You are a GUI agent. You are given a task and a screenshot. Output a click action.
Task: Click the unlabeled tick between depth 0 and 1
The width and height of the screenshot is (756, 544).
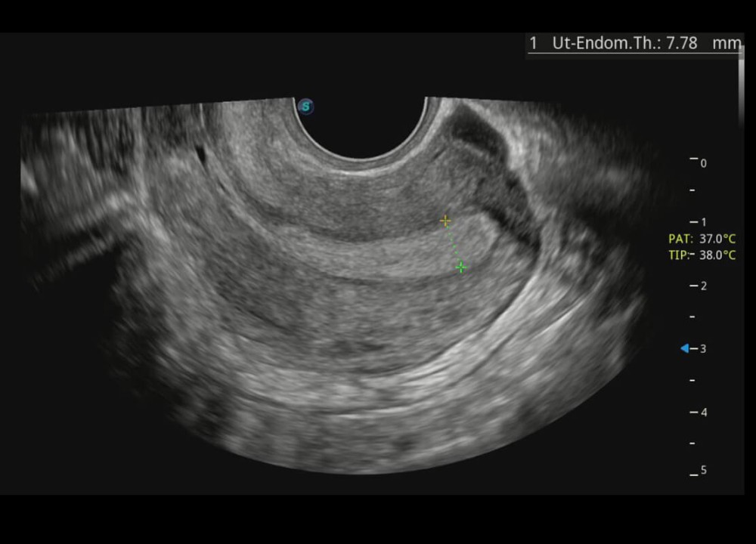(x=693, y=190)
